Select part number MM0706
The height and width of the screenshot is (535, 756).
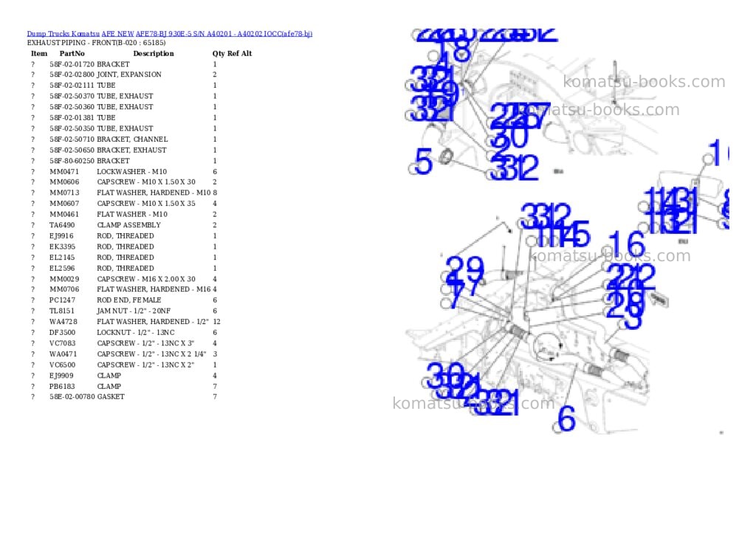64,290
